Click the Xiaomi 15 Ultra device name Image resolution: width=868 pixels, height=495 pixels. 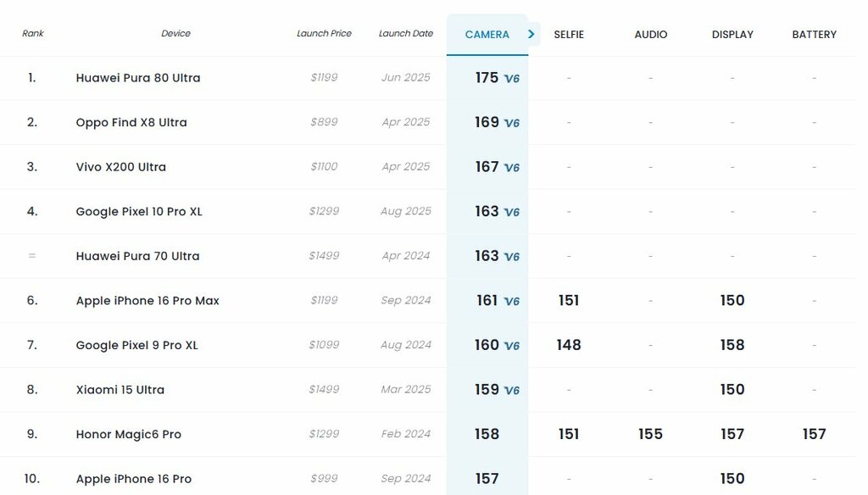120,390
